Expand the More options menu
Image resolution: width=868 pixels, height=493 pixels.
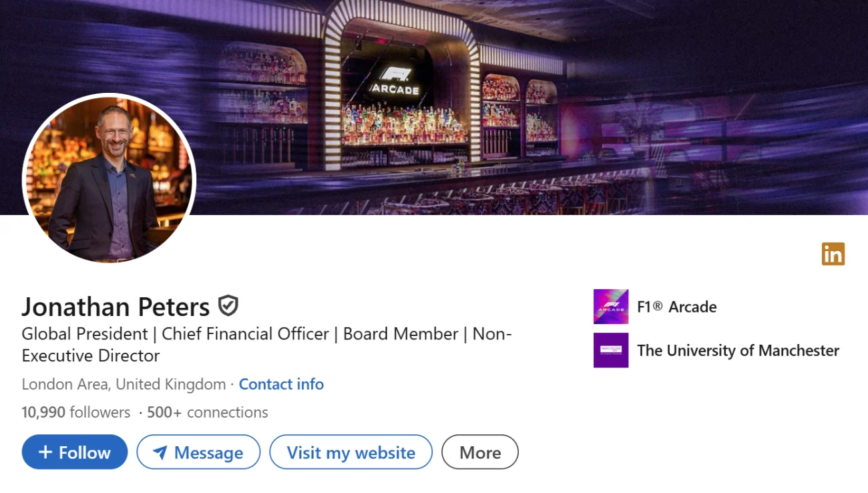click(479, 452)
